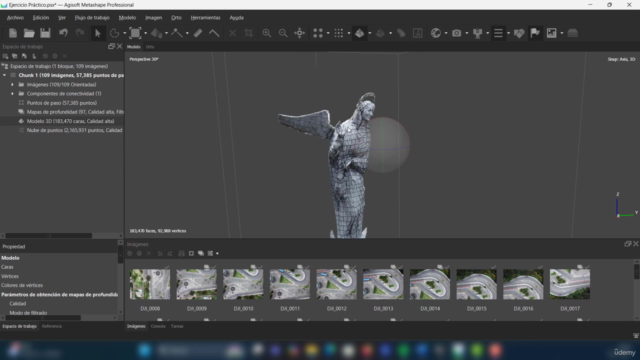Open dropdown arrow beside globe icon
This screenshot has width=640, height=360.
pyautogui.click(x=446, y=33)
